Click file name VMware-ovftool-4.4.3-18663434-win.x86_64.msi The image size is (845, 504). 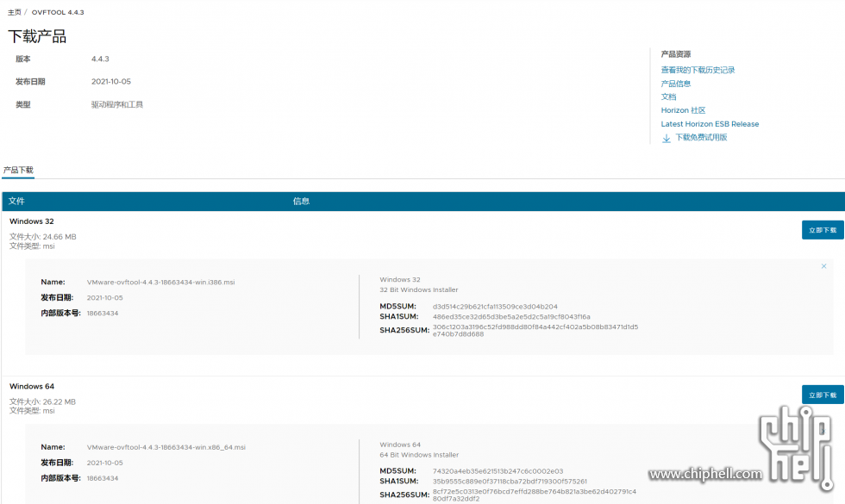pyautogui.click(x=166, y=447)
